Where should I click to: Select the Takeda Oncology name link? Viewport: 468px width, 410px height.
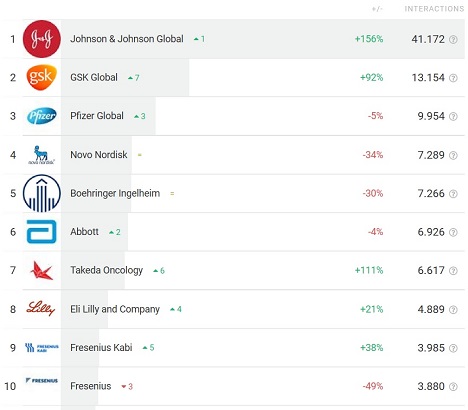pos(106,270)
